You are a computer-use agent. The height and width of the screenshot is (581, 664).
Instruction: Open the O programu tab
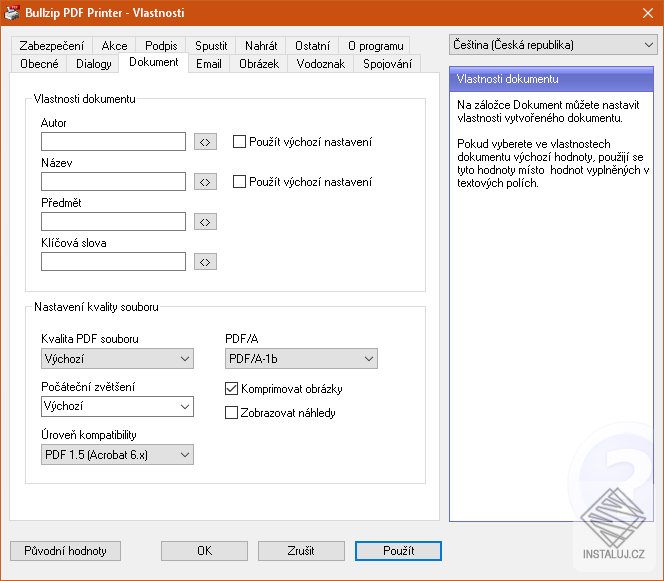point(376,46)
